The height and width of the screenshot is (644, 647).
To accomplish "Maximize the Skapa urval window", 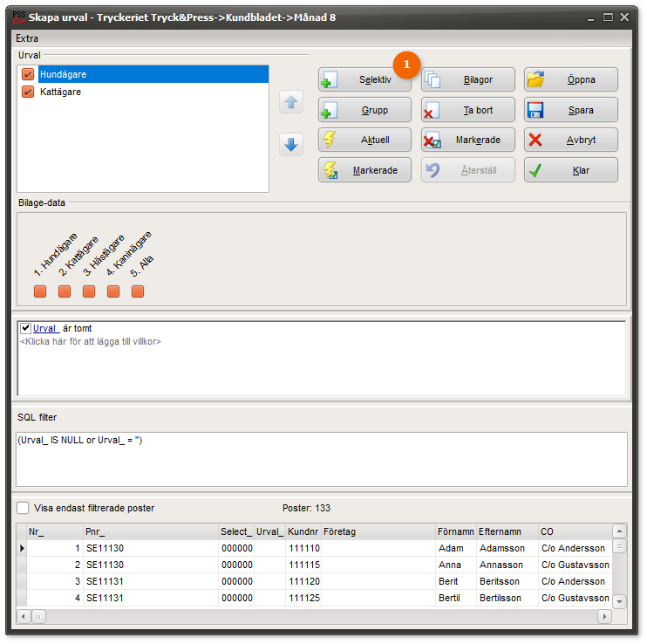I will [608, 17].
